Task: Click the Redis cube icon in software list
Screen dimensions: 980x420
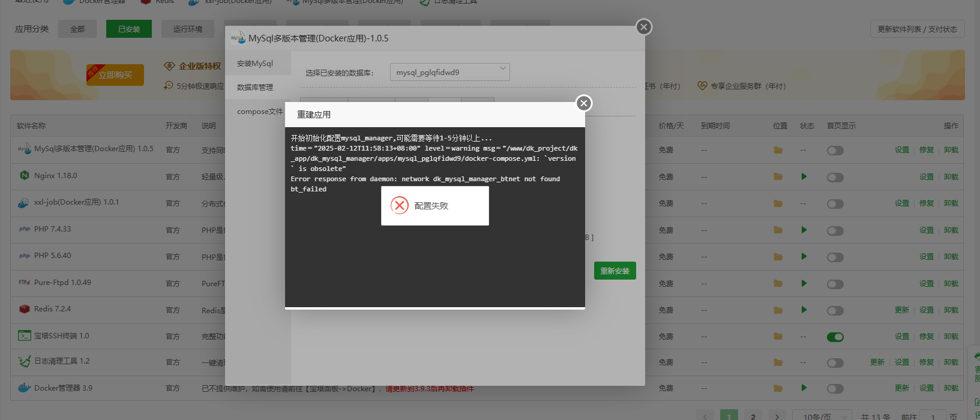Action: (25, 309)
